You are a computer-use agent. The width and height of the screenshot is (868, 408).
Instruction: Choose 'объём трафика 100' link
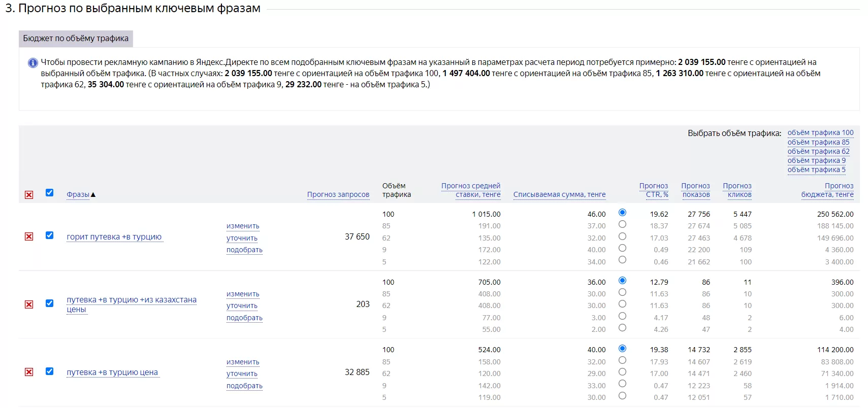click(x=820, y=132)
